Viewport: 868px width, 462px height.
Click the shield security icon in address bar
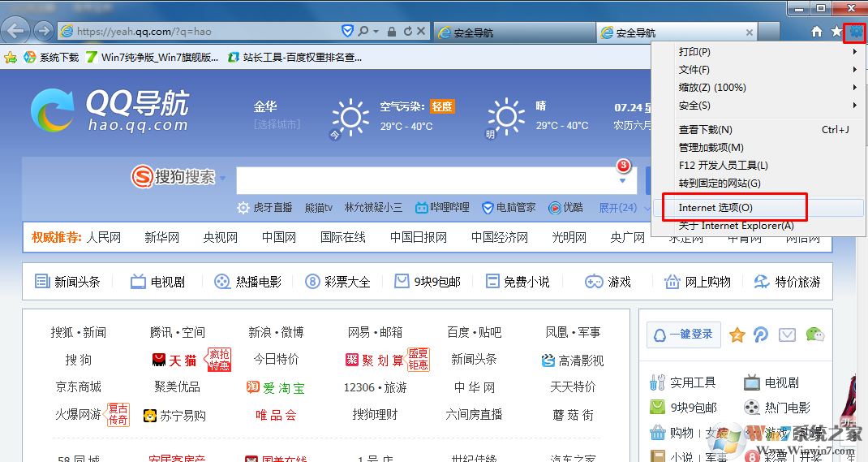348,31
